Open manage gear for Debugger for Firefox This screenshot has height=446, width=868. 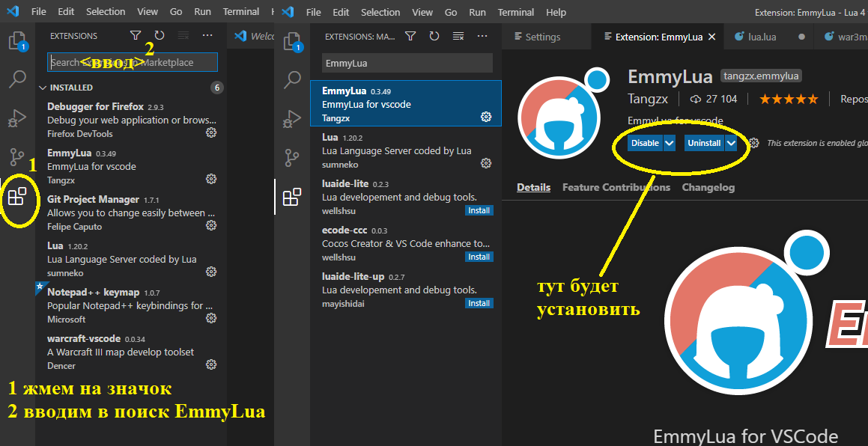click(x=211, y=132)
